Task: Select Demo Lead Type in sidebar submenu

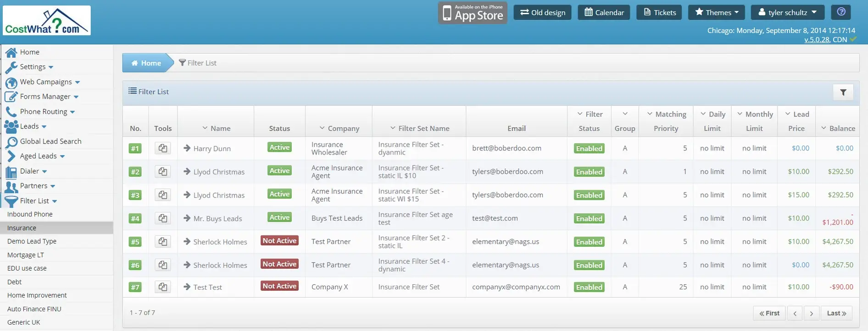Action: click(32, 241)
